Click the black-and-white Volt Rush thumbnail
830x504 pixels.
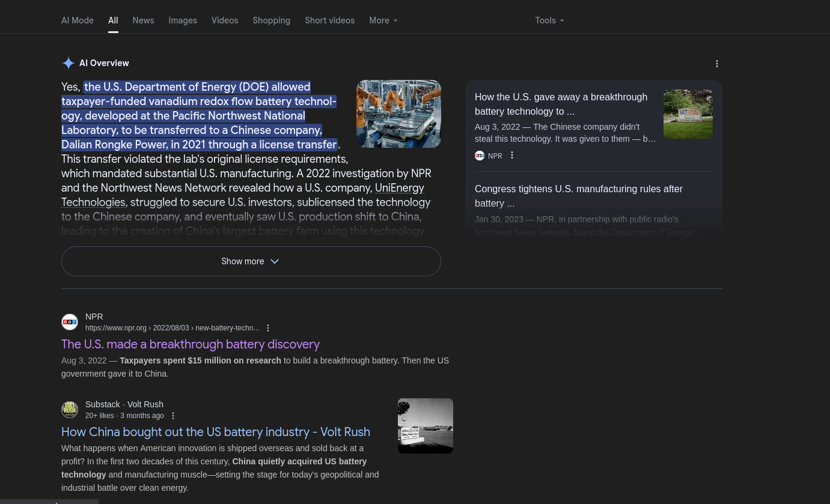(426, 426)
